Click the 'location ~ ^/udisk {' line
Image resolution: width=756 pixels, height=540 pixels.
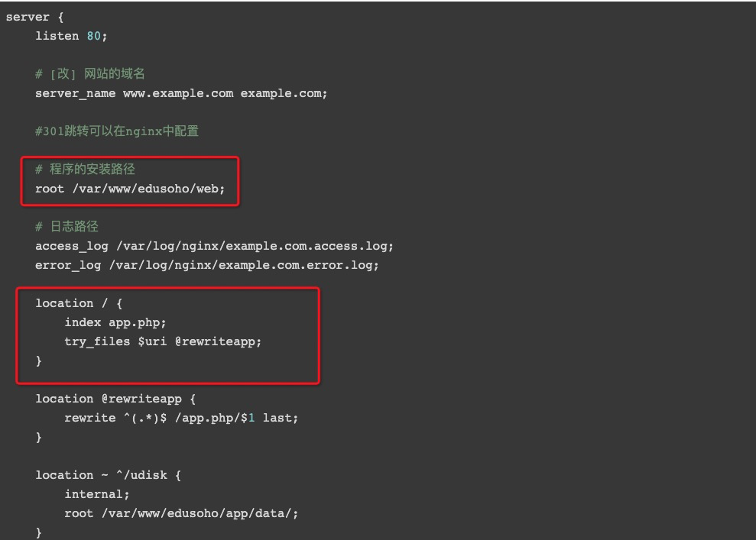click(108, 475)
